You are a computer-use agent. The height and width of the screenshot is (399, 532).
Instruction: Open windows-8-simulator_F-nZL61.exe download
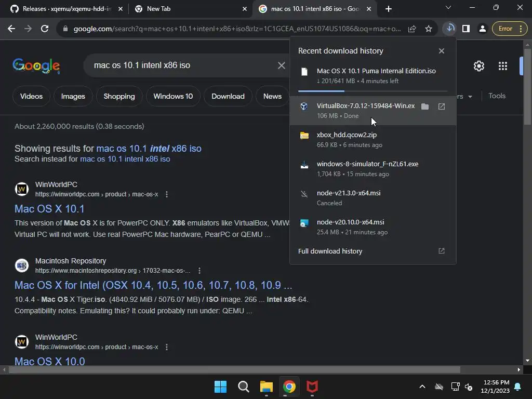click(x=373, y=169)
